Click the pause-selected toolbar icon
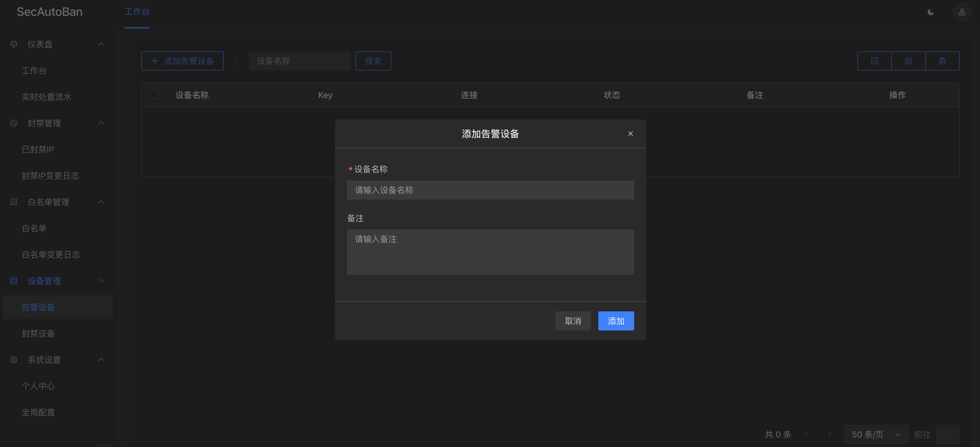Screen dimensions: 980x447 [x=908, y=61]
